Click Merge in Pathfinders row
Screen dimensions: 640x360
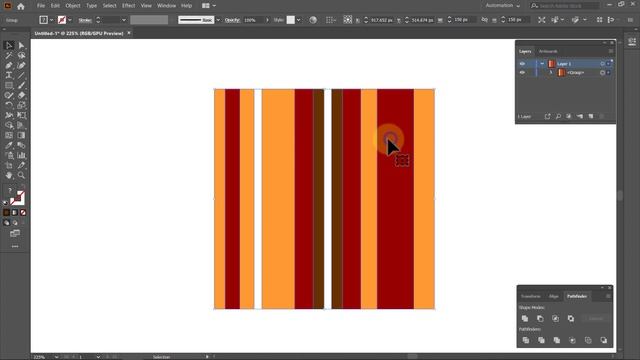(557, 340)
